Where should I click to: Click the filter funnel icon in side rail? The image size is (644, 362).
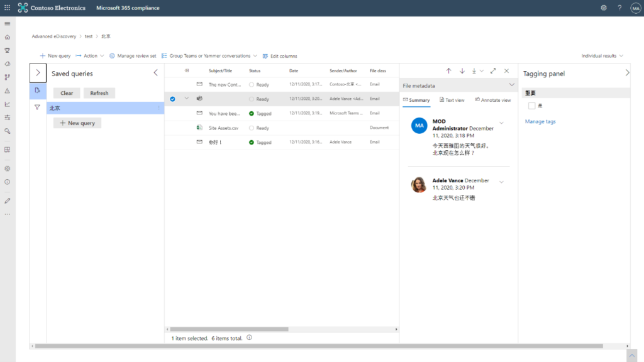[x=38, y=107]
